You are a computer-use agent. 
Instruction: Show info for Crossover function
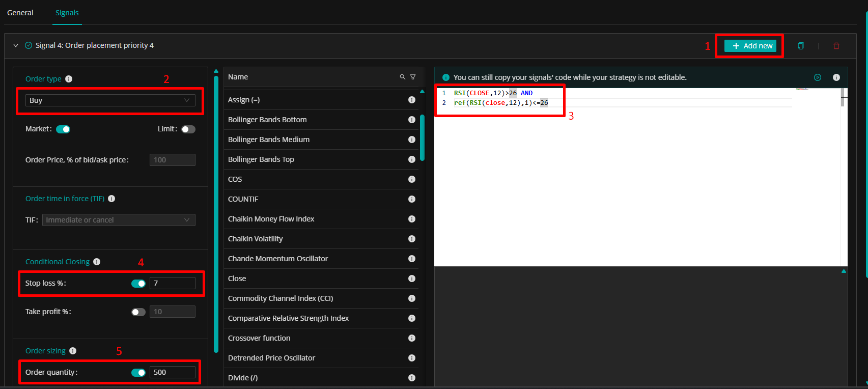click(x=412, y=338)
